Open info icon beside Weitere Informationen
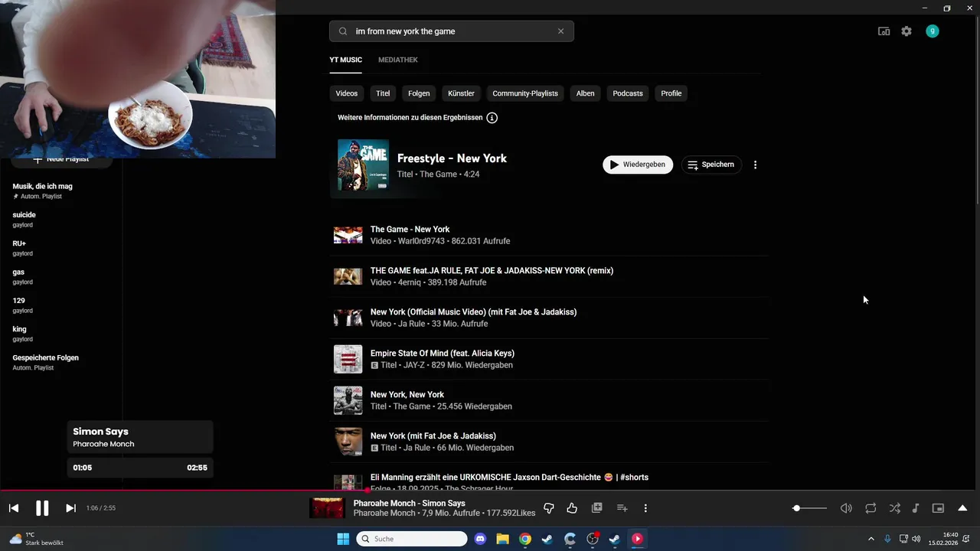The height and width of the screenshot is (551, 980). (492, 118)
